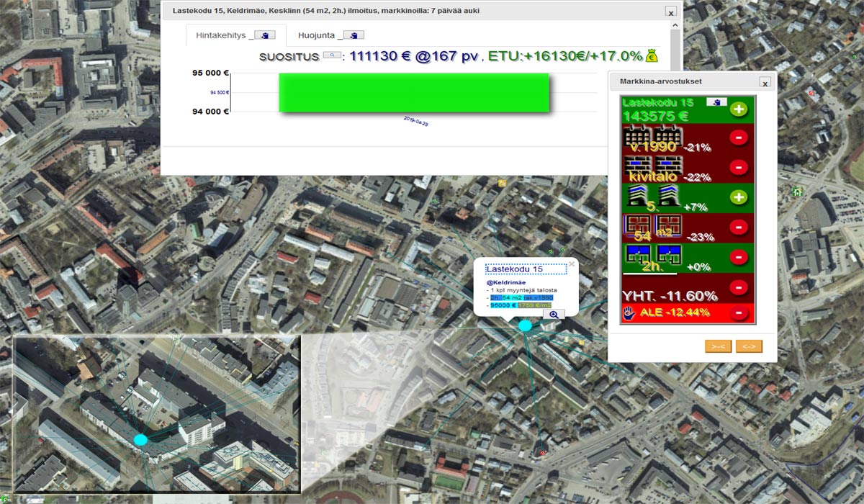Screen dimensions: 864x504
Task: Click the '94 000 €' axis label
Action: coord(210,111)
